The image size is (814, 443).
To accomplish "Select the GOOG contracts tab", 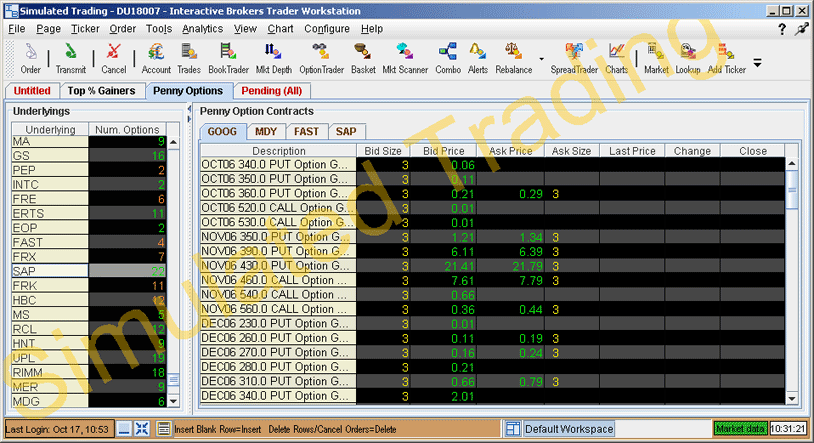I will point(222,132).
